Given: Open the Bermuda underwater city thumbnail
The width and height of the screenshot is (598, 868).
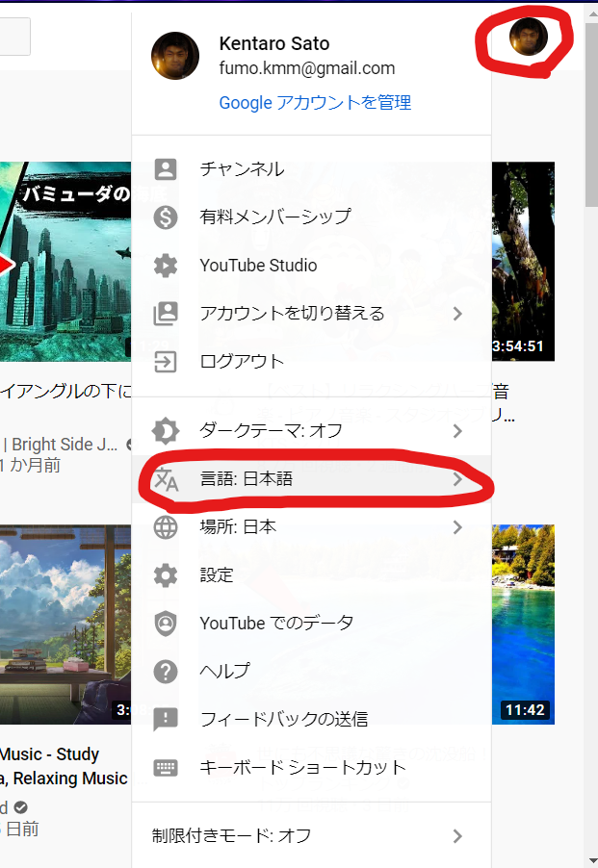Looking at the screenshot, I should pos(65,262).
